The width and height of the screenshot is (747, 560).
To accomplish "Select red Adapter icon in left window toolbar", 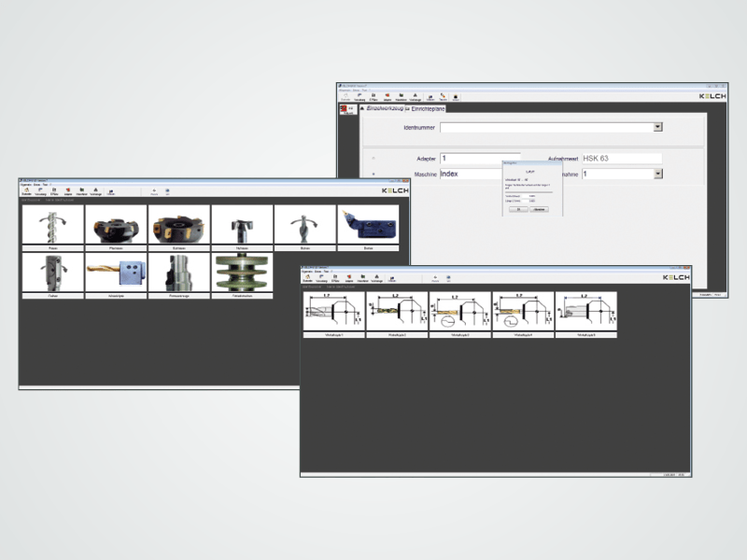I will 68,191.
